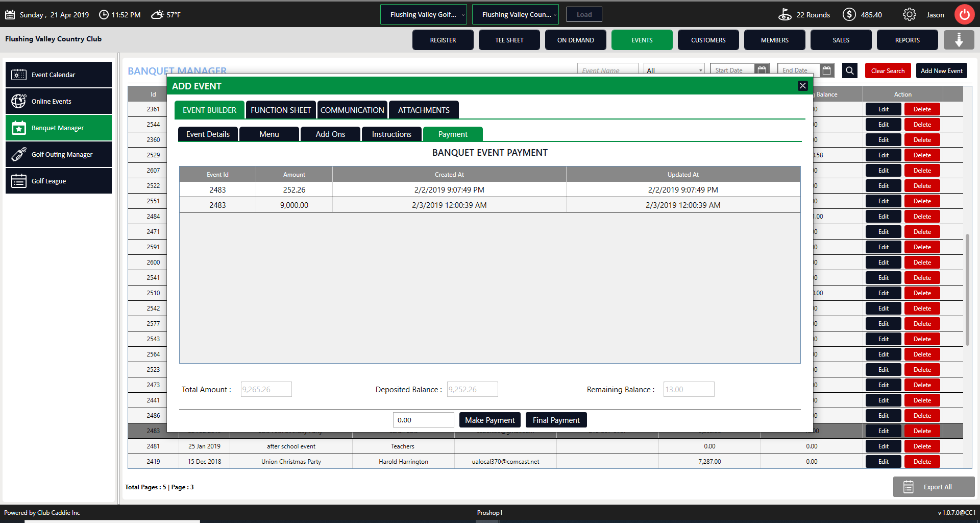Click the Make Payment button
The width and height of the screenshot is (980, 523).
coord(489,420)
